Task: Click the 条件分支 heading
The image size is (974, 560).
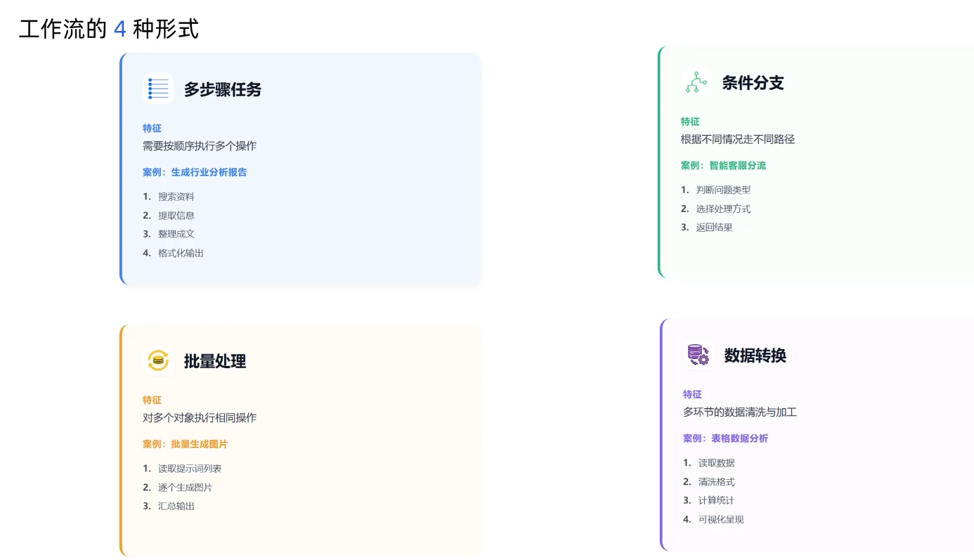Action: click(x=753, y=83)
